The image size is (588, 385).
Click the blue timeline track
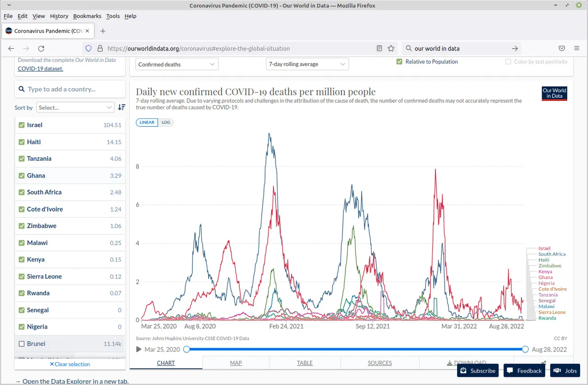pyautogui.click(x=356, y=349)
